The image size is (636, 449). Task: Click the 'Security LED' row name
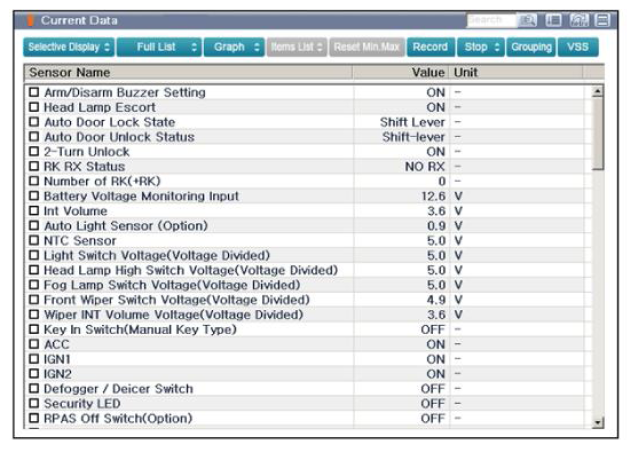click(x=82, y=404)
